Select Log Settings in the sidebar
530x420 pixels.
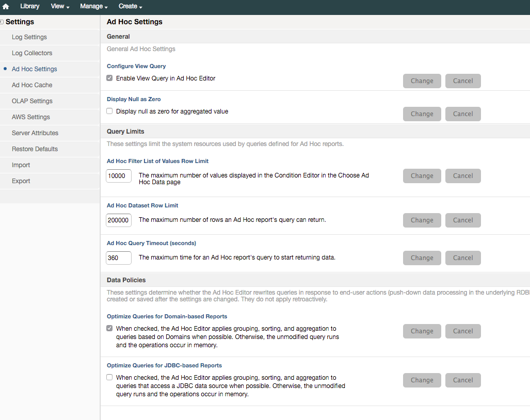[x=29, y=37]
